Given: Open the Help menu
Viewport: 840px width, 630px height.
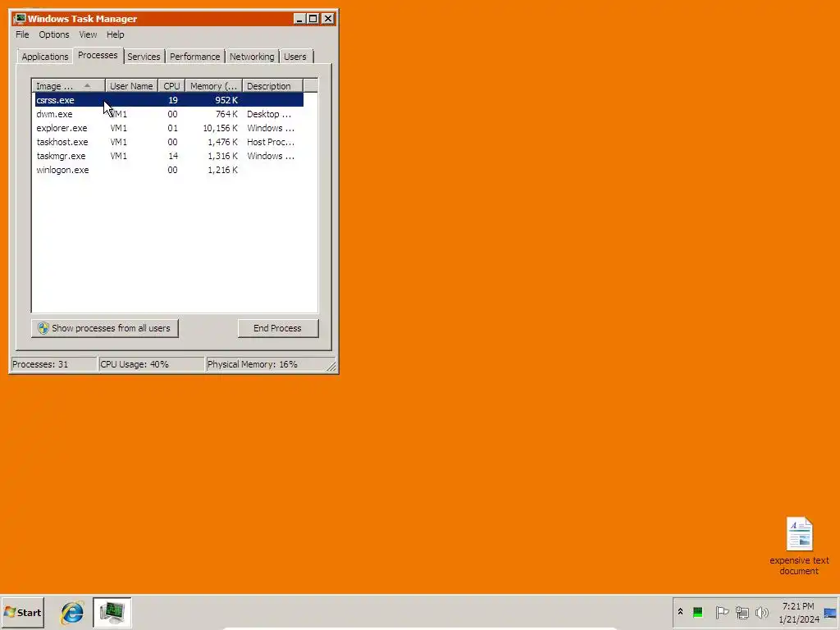Looking at the screenshot, I should click(x=115, y=34).
